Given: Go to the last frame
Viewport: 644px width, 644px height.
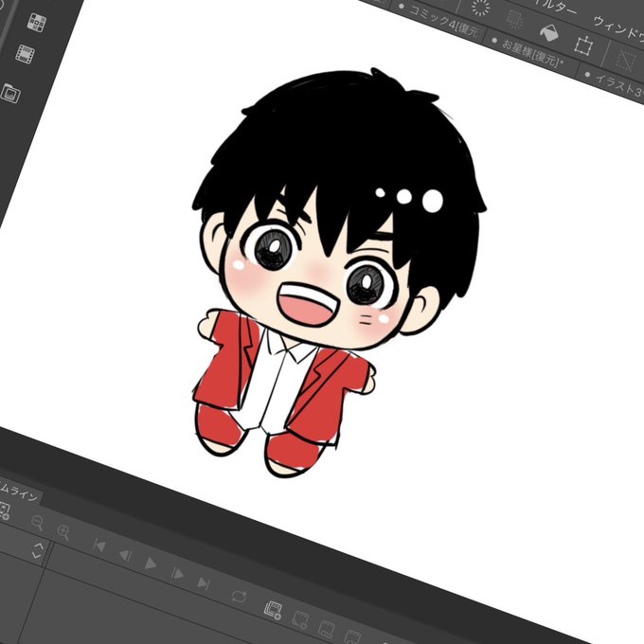Looking at the screenshot, I should click(x=204, y=582).
